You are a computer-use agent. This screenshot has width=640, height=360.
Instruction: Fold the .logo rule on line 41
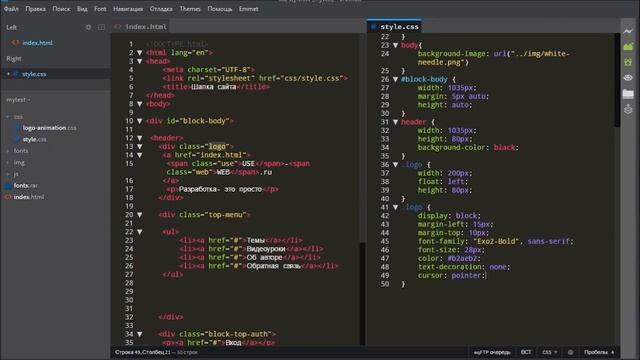pyautogui.click(x=395, y=207)
